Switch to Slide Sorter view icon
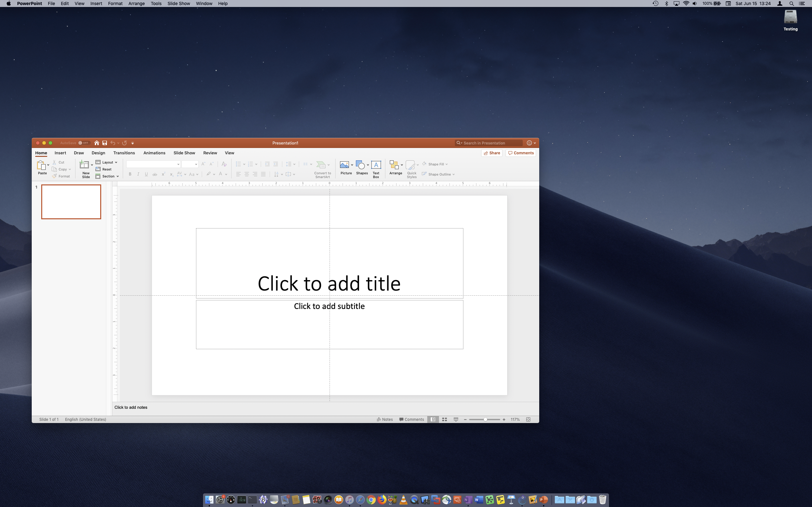This screenshot has width=812, height=507. click(x=445, y=420)
